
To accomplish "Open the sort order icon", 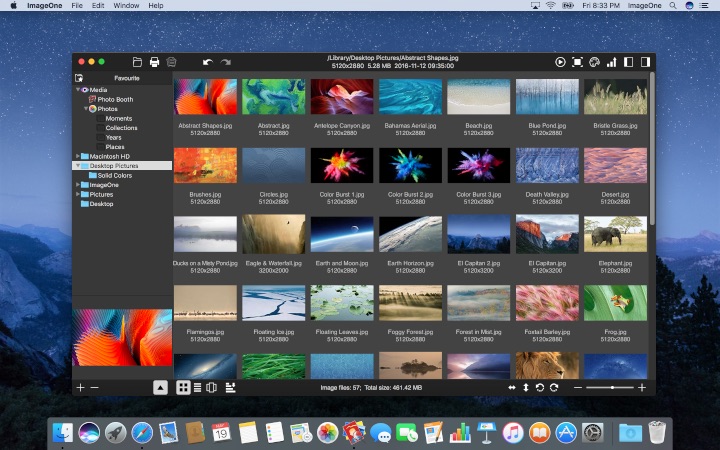I will [231, 388].
